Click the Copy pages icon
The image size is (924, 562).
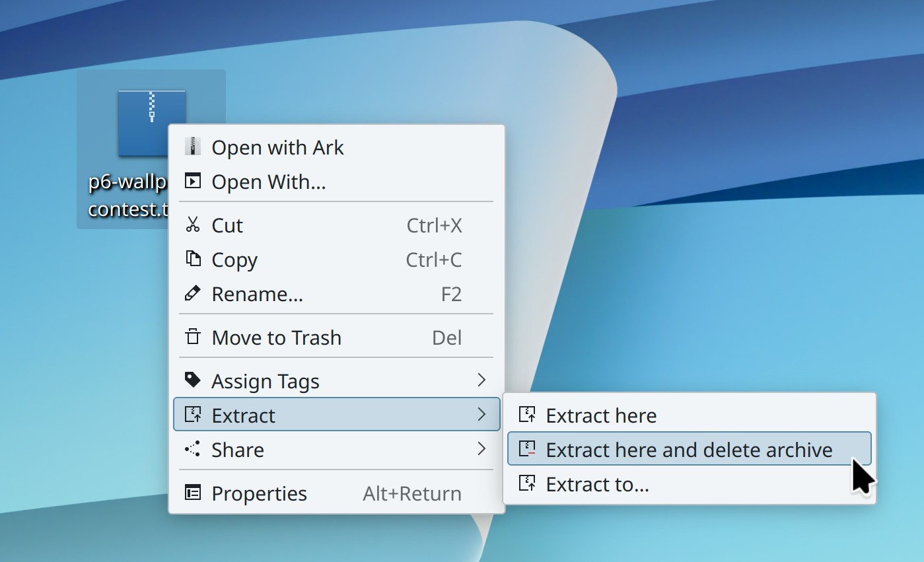click(192, 260)
